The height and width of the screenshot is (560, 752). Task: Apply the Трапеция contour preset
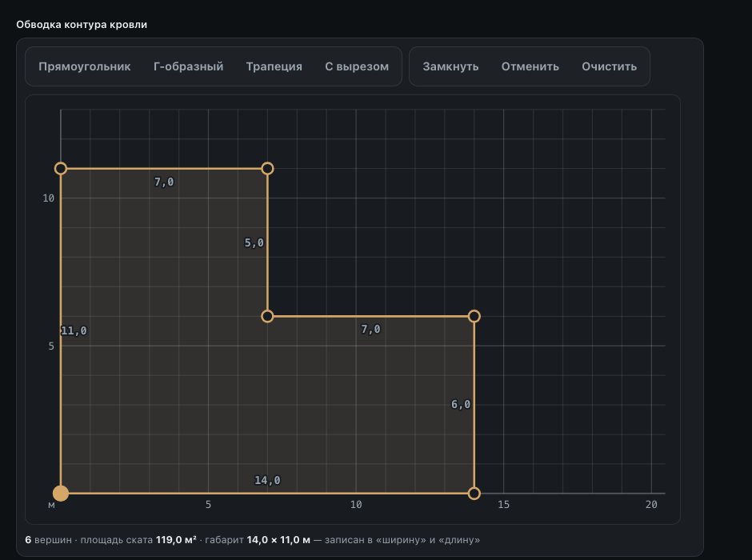(274, 66)
